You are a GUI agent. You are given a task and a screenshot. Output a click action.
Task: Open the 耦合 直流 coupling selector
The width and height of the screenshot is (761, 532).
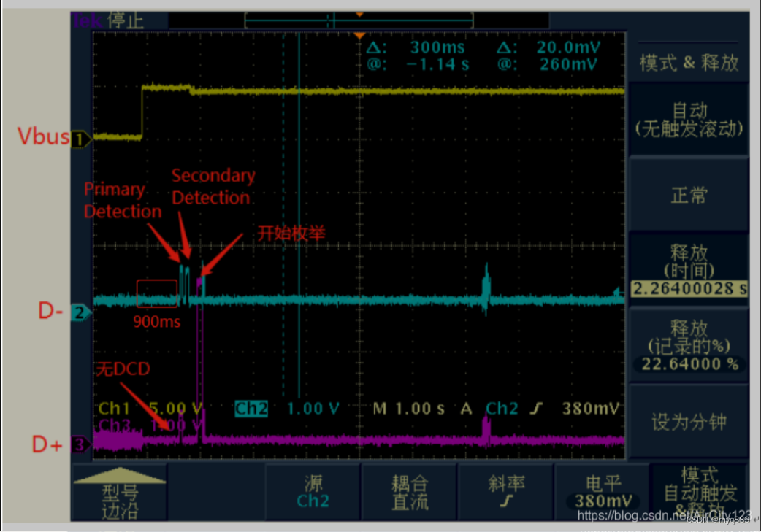(x=409, y=491)
